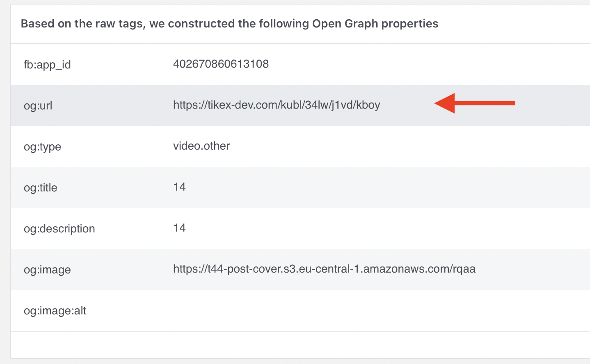Click the og:title property label
Image resolution: width=590 pixels, height=364 pixels.
[41, 188]
